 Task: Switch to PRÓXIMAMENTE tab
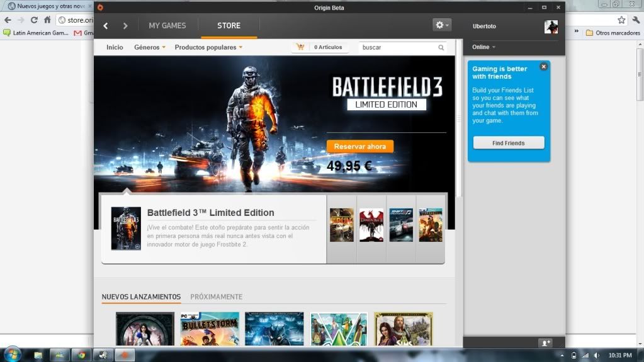coord(216,297)
